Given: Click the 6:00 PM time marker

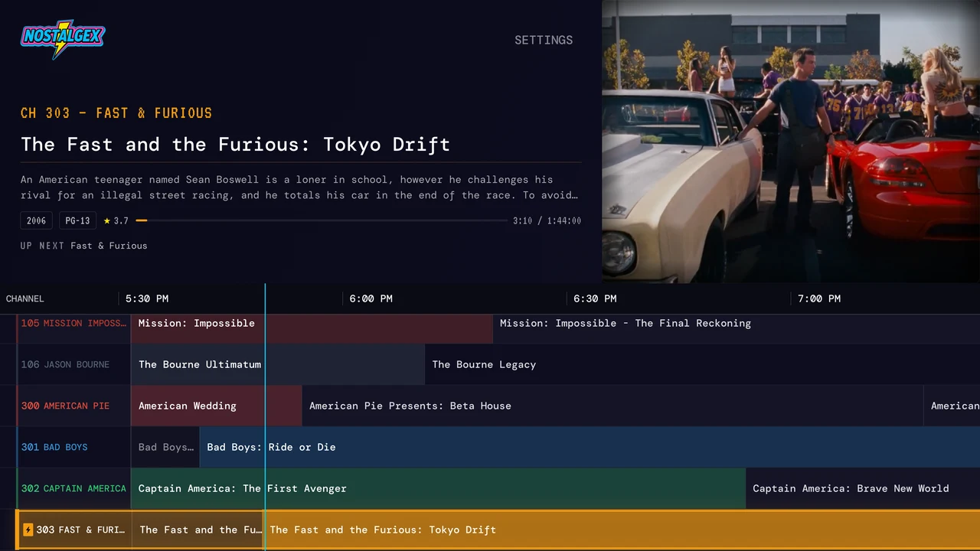Looking at the screenshot, I should pos(371,298).
